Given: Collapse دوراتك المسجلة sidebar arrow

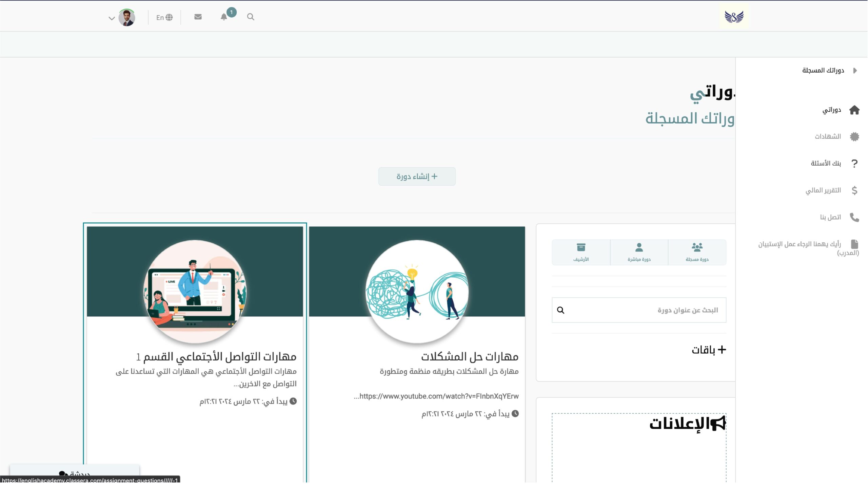Looking at the screenshot, I should 855,71.
